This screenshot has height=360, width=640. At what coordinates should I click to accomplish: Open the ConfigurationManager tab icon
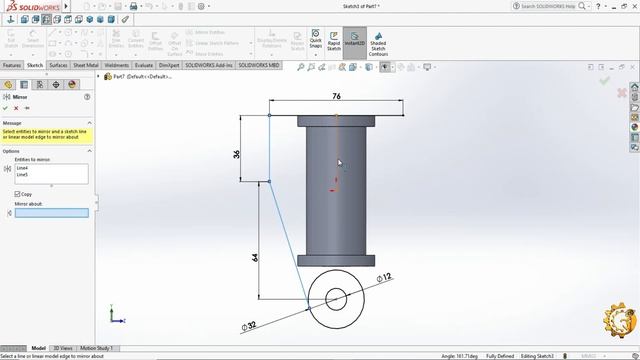click(x=40, y=84)
